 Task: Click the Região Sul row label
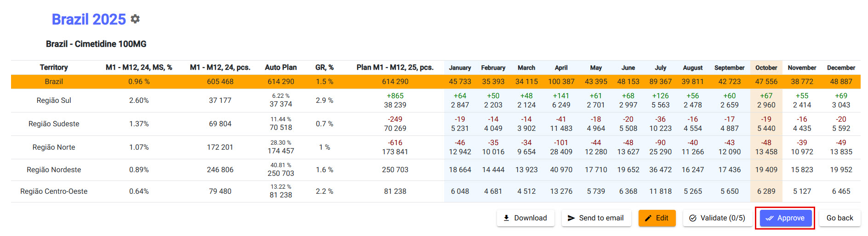coord(54,101)
